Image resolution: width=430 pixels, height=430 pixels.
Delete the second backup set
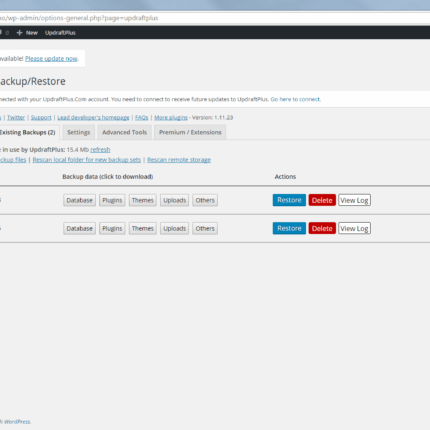point(322,228)
